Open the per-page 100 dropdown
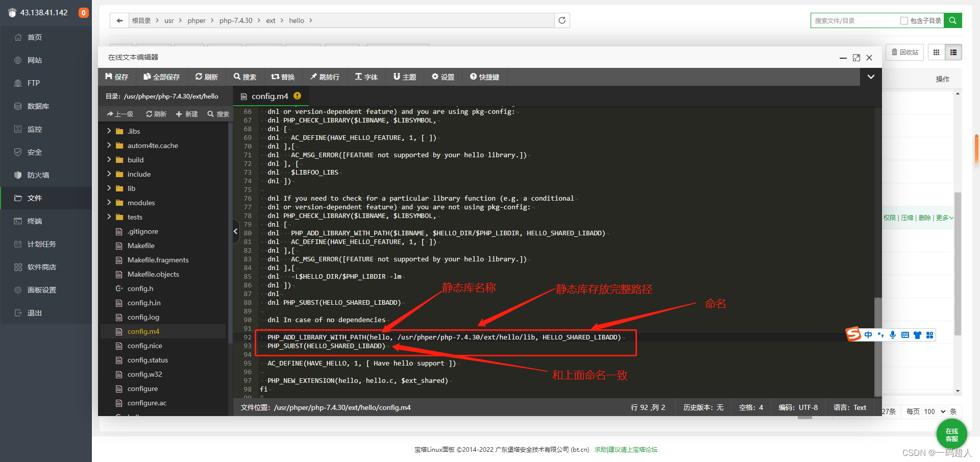Screen dimensions: 980x462 pos(935,411)
